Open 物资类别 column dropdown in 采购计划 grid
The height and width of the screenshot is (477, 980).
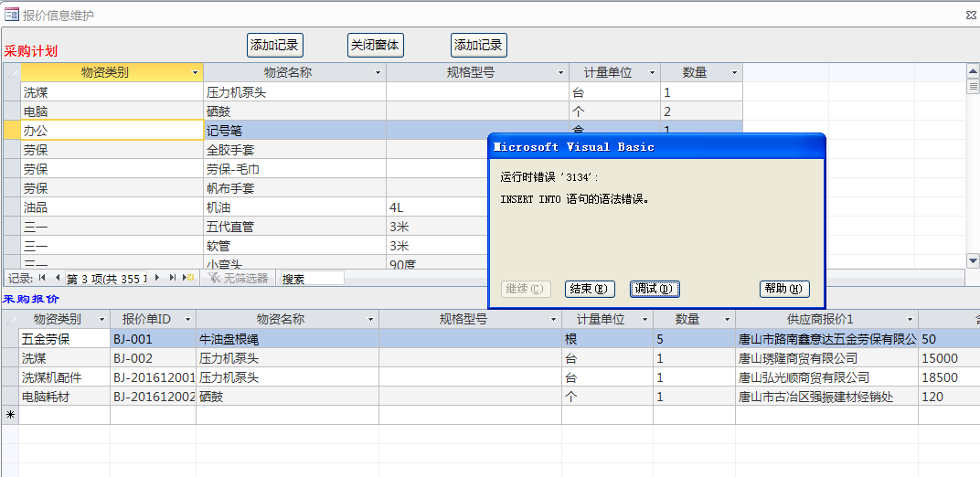click(195, 72)
